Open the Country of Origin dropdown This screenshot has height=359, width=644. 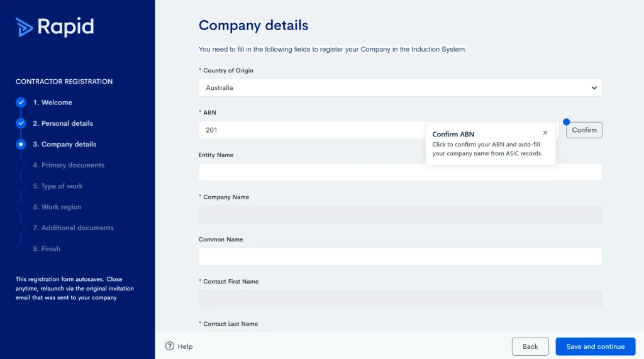[x=400, y=87]
